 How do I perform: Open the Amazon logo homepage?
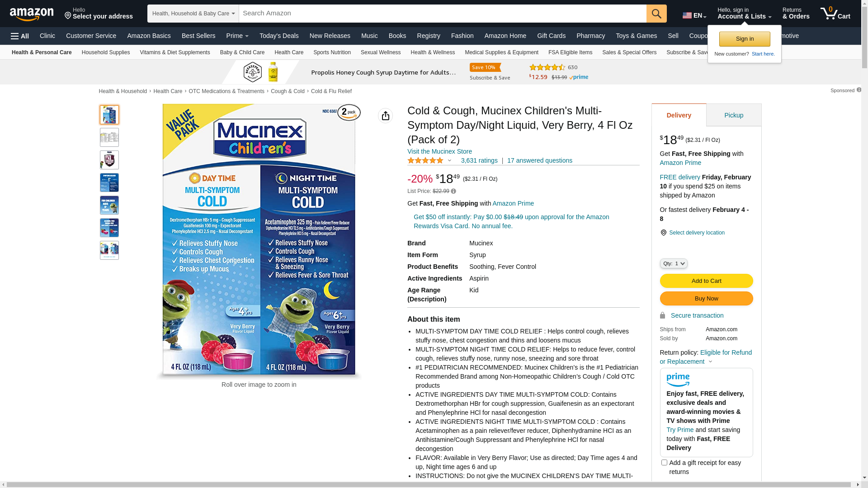click(x=32, y=14)
